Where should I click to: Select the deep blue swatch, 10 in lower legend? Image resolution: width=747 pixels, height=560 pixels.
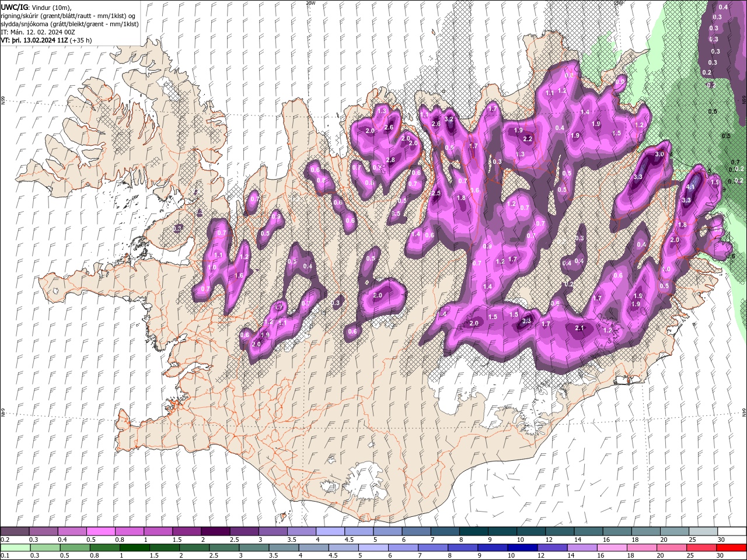click(522, 548)
